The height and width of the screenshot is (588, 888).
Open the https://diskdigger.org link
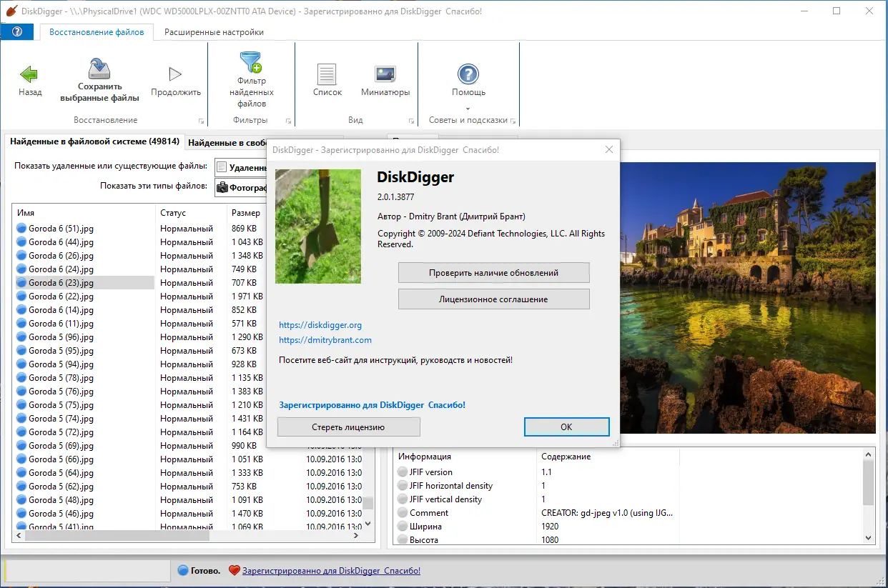[x=320, y=325]
